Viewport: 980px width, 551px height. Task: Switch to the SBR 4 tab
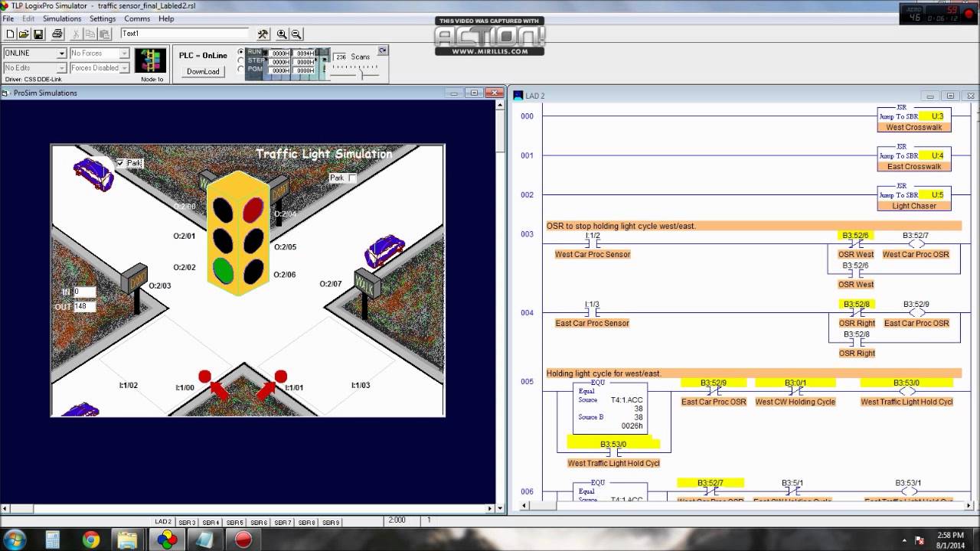pyautogui.click(x=211, y=523)
